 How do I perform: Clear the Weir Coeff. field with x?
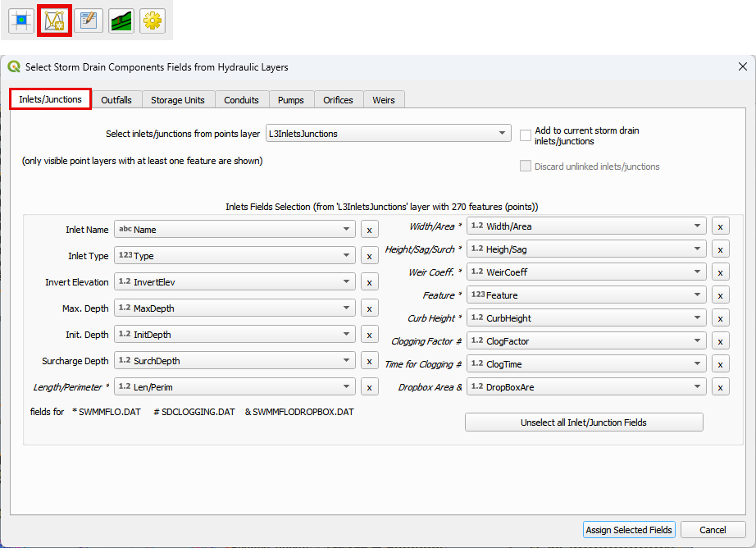coord(721,272)
